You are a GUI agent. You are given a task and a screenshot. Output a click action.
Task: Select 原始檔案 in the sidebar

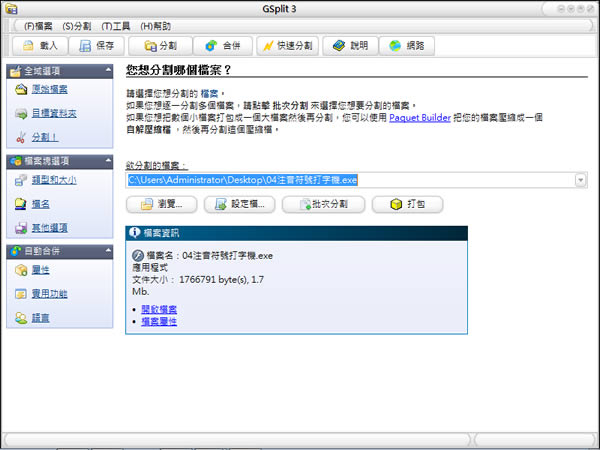50,89
